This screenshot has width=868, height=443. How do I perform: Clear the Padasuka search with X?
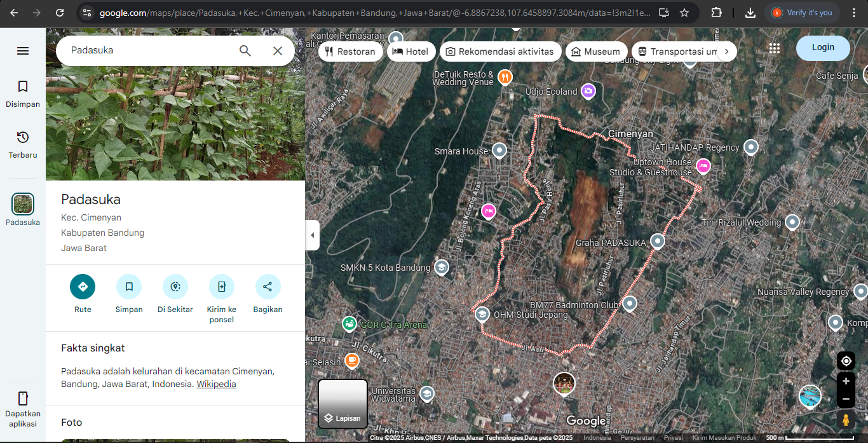click(278, 51)
